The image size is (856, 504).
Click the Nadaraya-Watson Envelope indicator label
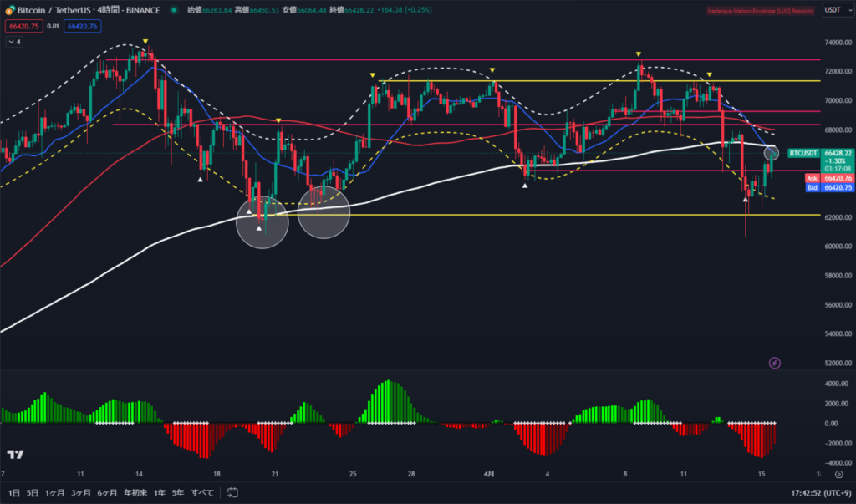pos(761,10)
